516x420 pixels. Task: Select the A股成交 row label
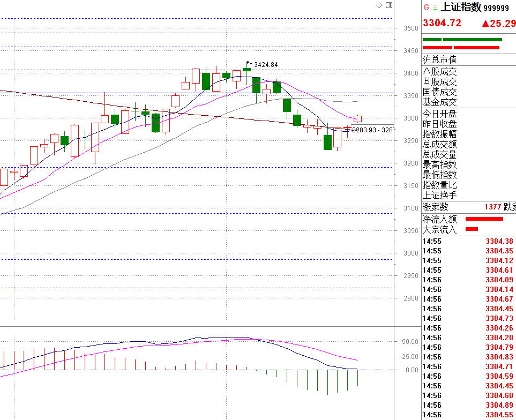click(x=440, y=71)
